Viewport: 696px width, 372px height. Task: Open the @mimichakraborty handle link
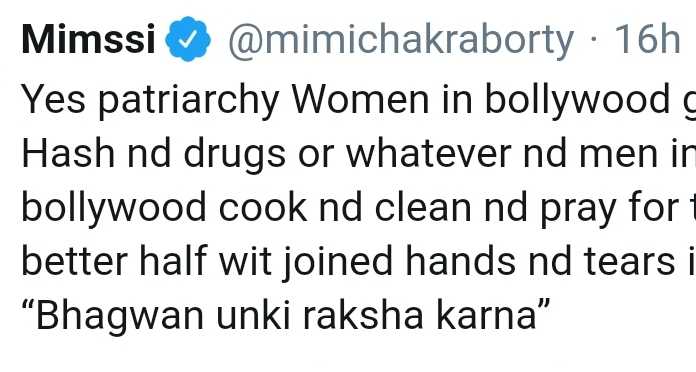click(x=401, y=41)
